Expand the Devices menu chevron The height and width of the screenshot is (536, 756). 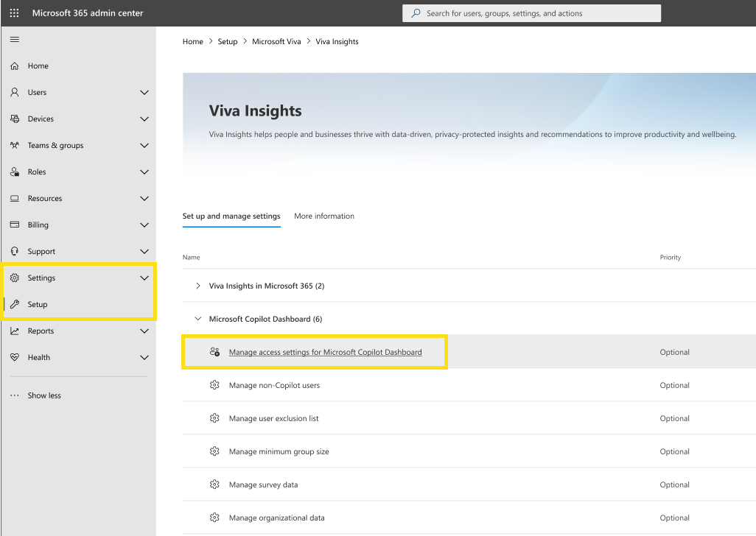tap(144, 119)
